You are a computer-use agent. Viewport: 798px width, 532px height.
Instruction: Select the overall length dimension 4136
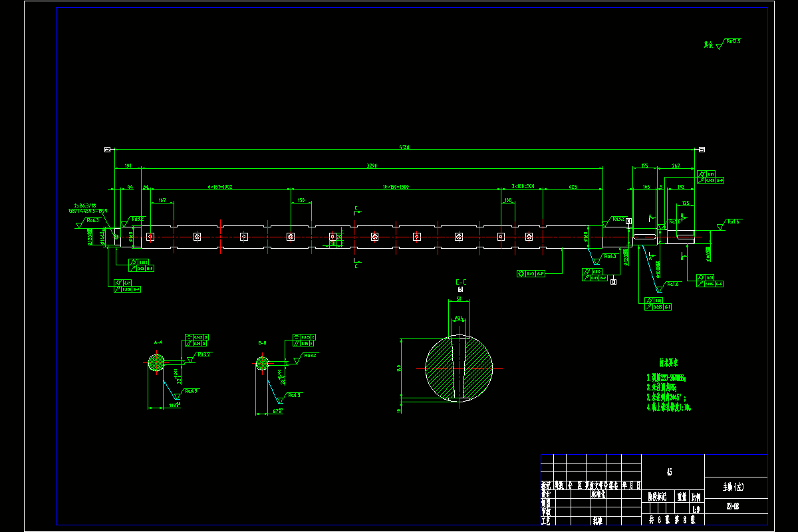(404, 147)
